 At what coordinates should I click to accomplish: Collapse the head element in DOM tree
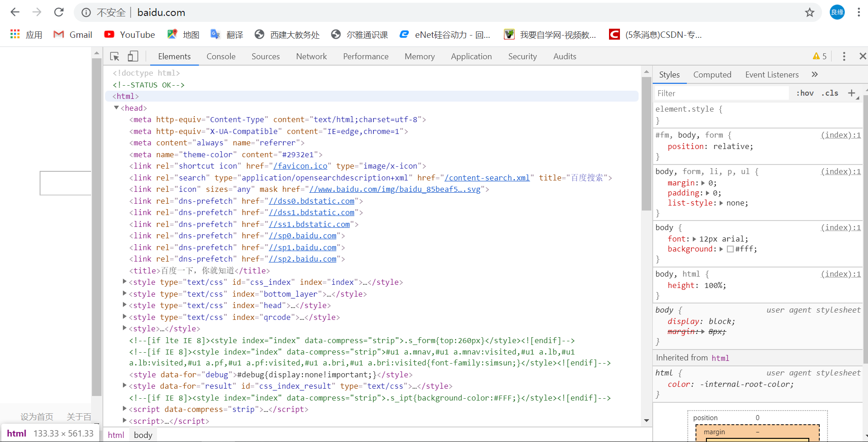(x=117, y=108)
